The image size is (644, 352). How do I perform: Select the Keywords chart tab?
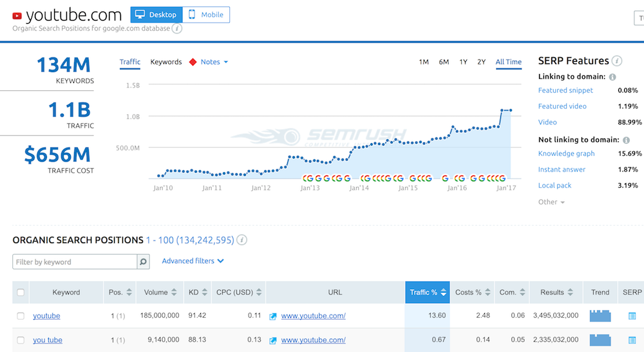pyautogui.click(x=166, y=62)
